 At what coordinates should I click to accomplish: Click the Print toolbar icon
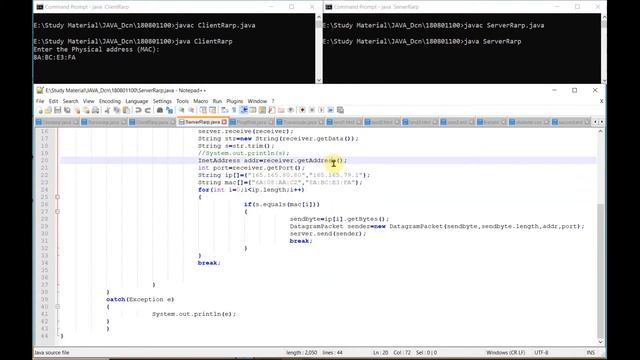click(x=96, y=110)
